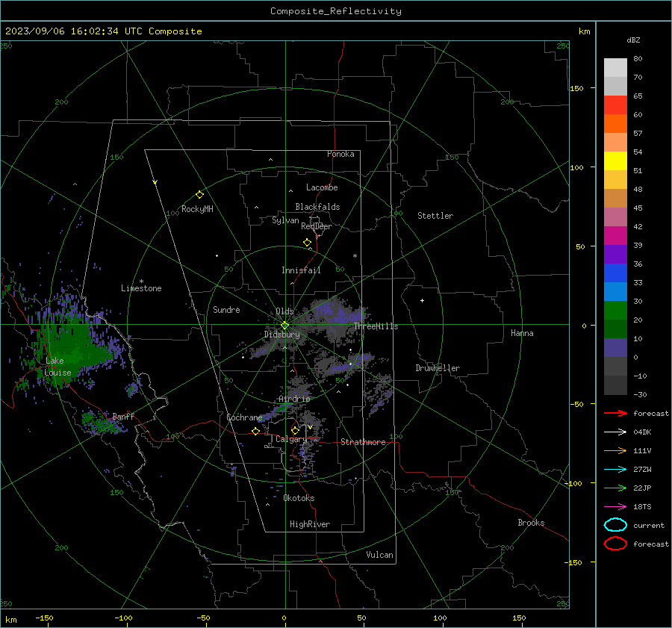Click the radar center diamond marker at Olds
The height and width of the screenshot is (628, 672).
(284, 326)
